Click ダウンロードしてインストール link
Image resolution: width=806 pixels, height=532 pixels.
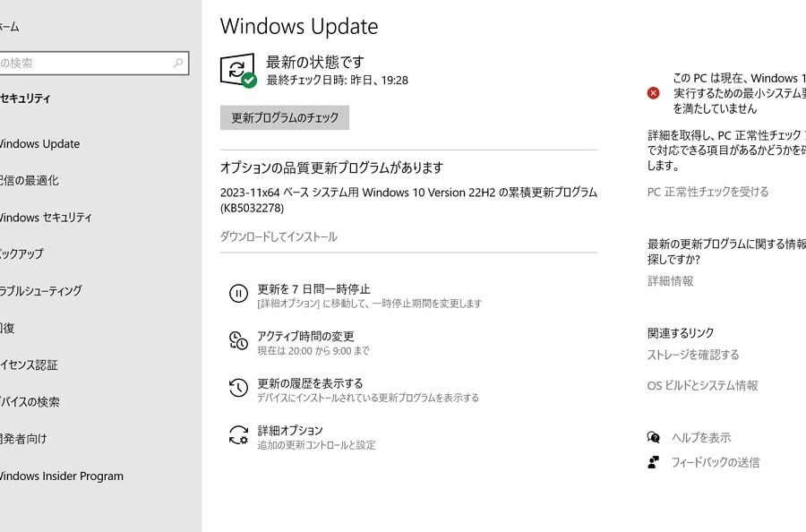point(279,237)
